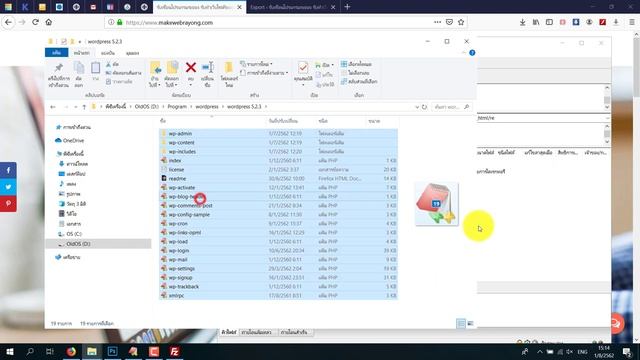Image resolution: width=640 pixels, height=360 pixels.
Task: Click the Rename icon in the ribbon
Action: [208, 67]
